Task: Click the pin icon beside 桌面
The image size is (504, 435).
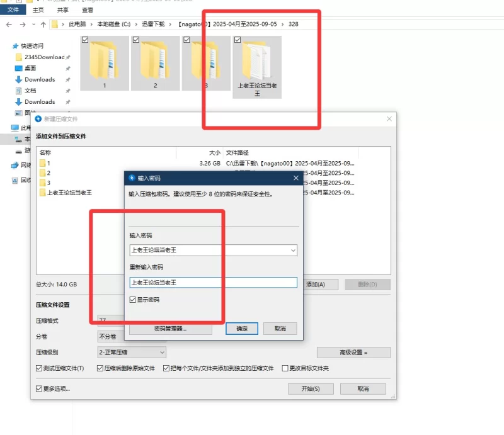Action: pos(68,69)
